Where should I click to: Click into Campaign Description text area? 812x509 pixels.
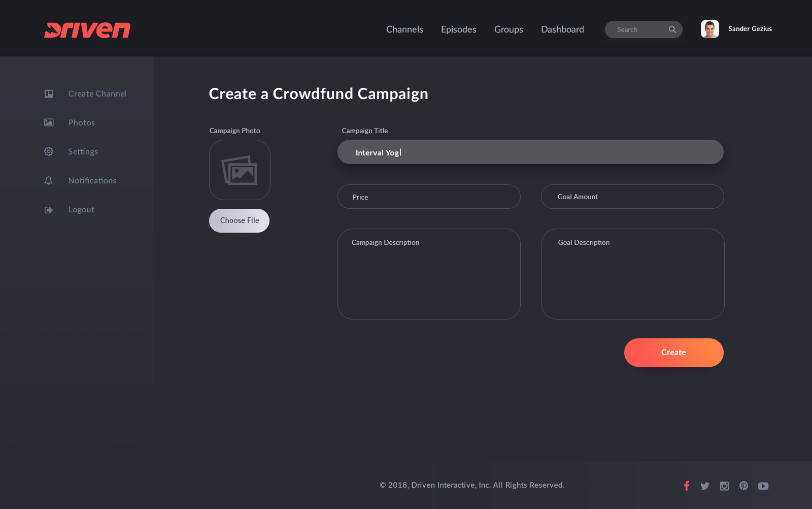coord(429,274)
